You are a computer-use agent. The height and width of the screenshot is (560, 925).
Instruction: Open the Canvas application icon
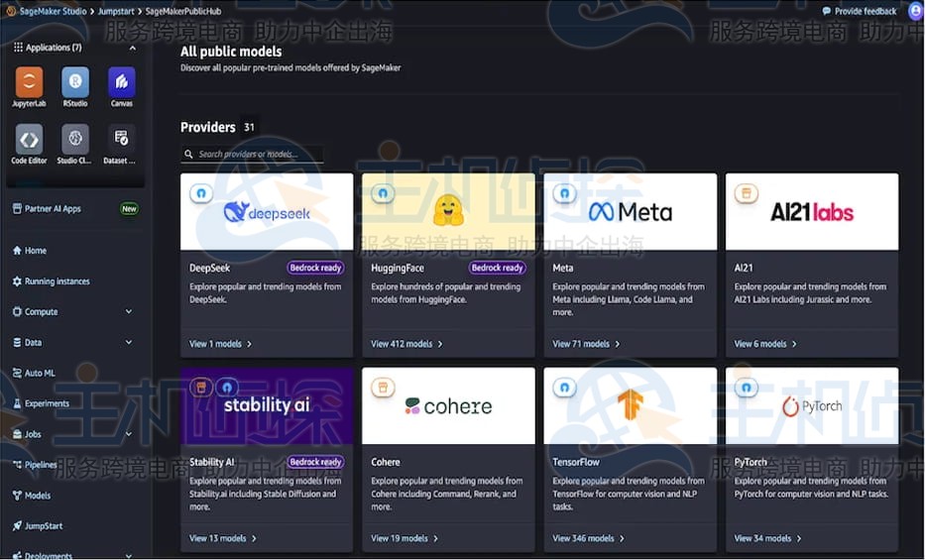(x=121, y=82)
